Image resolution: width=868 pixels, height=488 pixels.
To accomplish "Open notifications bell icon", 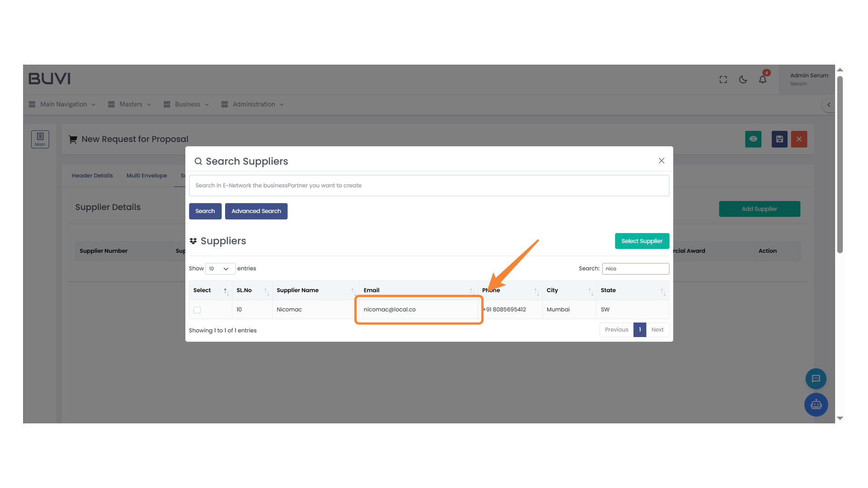I will tap(763, 80).
